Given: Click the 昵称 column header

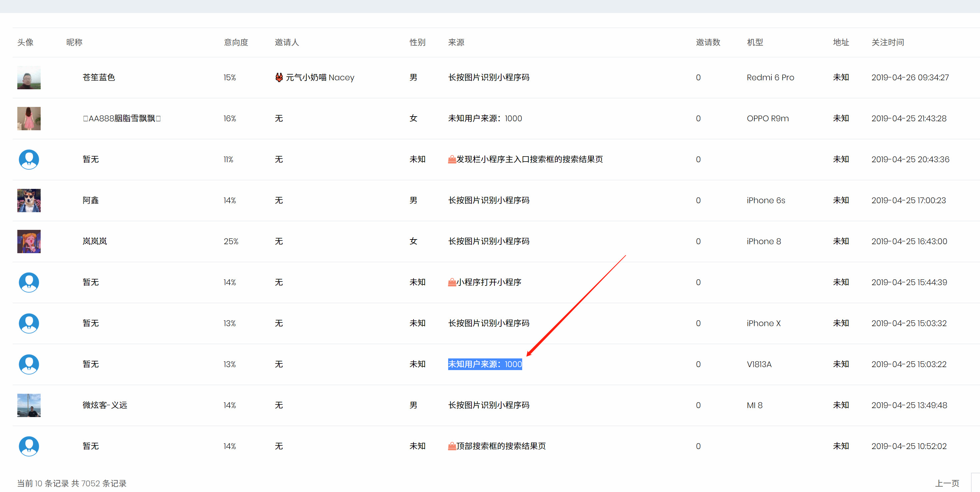Looking at the screenshot, I should click(x=74, y=42).
